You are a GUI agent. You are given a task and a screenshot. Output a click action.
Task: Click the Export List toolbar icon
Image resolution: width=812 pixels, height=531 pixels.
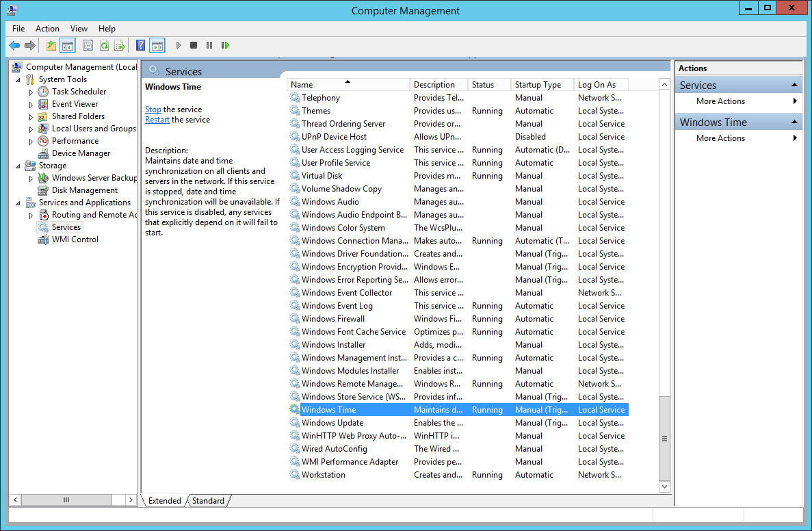coord(120,46)
